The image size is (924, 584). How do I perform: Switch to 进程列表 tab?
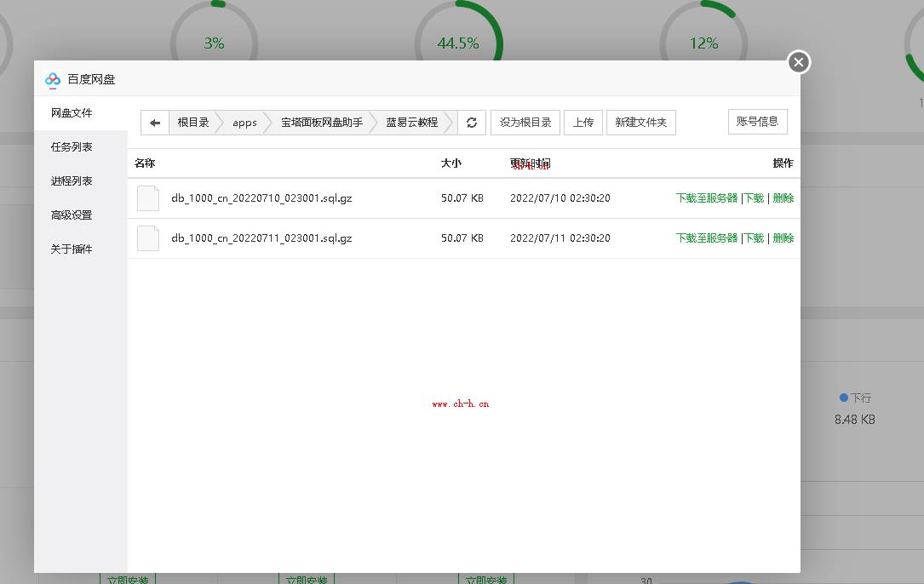coord(81,181)
